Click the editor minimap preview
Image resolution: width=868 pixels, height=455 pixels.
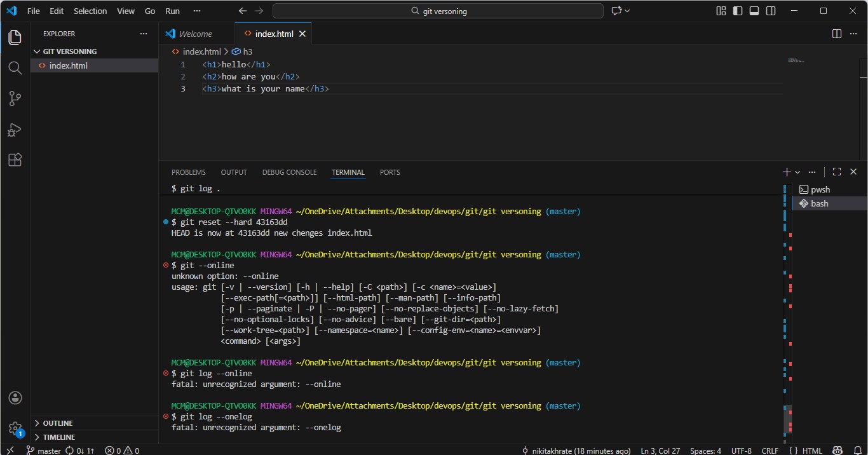click(796, 61)
